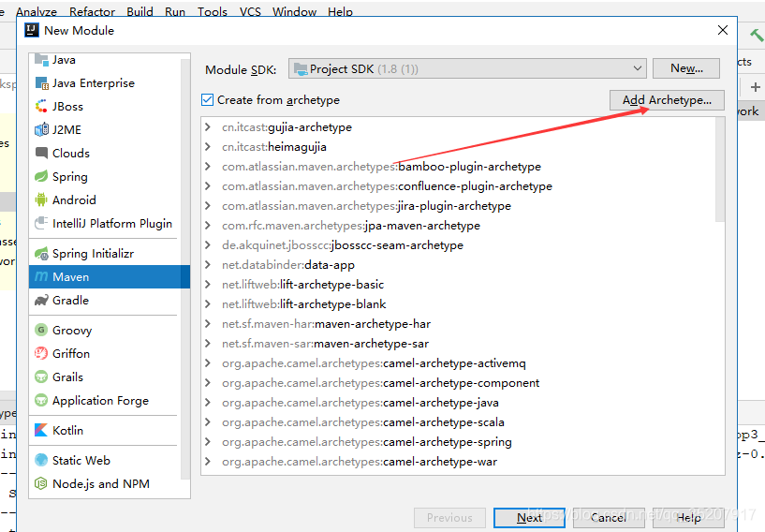765x532 pixels.
Task: Click the Next button
Action: (x=529, y=518)
